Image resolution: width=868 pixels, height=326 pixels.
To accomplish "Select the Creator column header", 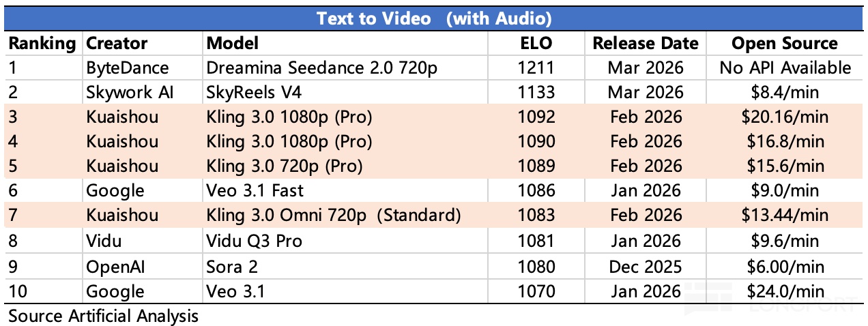I will [x=117, y=44].
